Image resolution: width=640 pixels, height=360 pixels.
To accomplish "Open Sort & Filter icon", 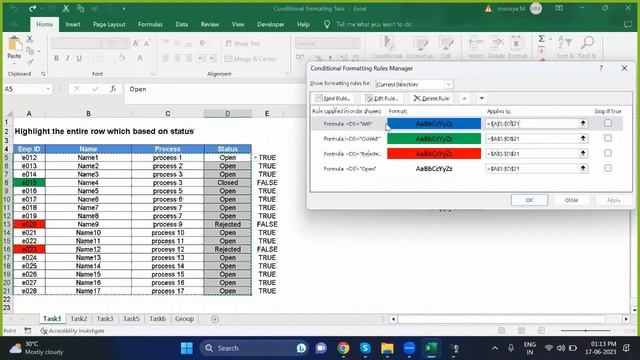I will [565, 42].
